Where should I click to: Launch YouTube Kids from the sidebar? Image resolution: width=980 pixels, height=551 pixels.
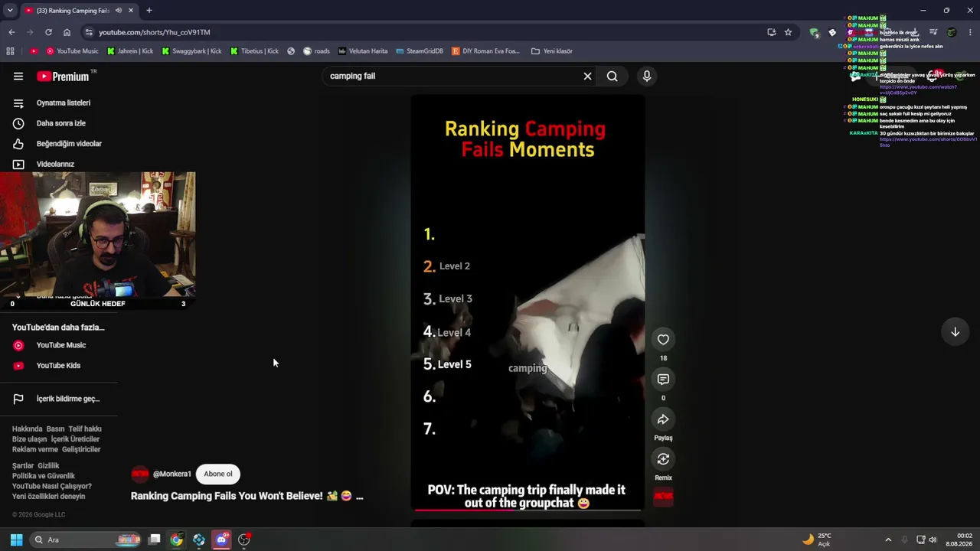pyautogui.click(x=59, y=366)
